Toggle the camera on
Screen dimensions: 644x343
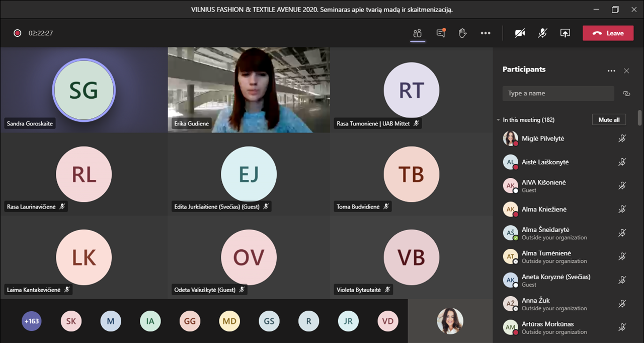click(x=520, y=33)
